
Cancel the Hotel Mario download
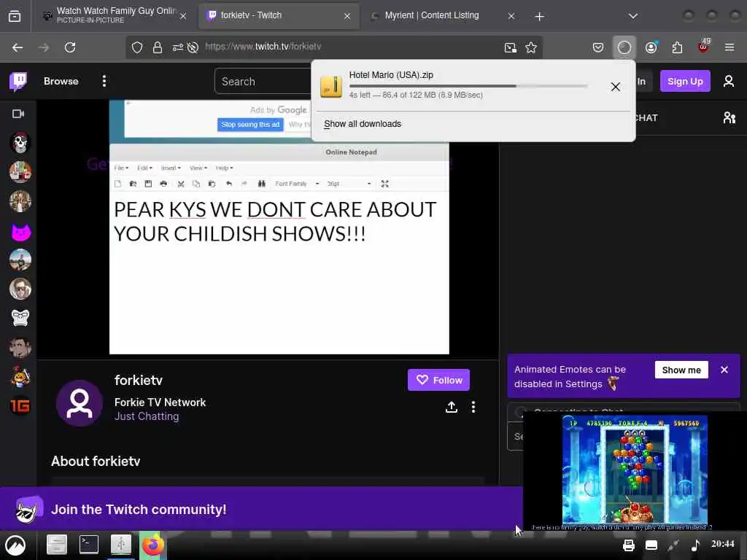click(616, 87)
